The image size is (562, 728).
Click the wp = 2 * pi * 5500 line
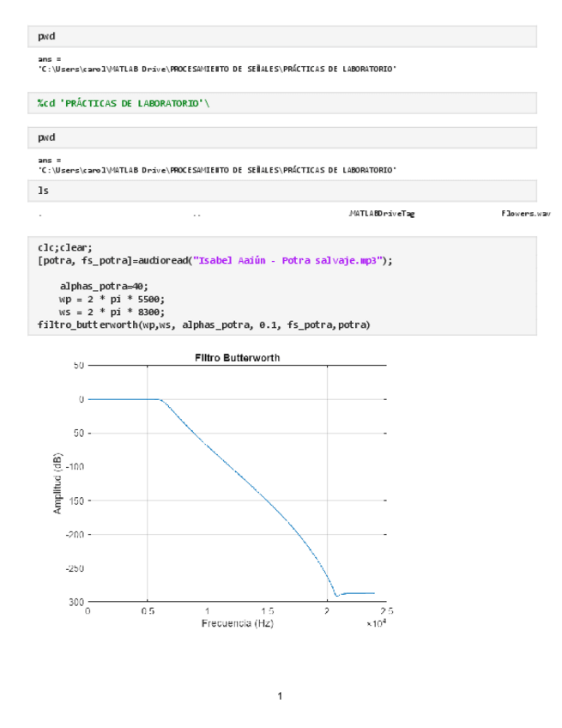pos(111,299)
